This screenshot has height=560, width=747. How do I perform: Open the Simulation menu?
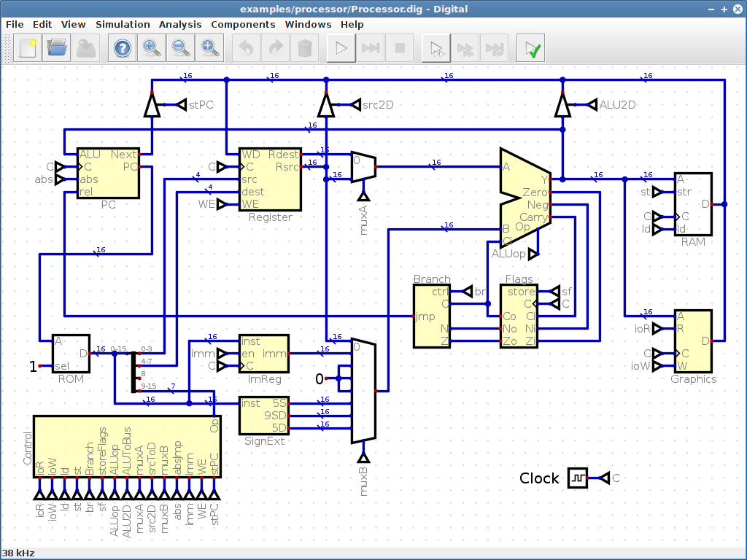[123, 24]
